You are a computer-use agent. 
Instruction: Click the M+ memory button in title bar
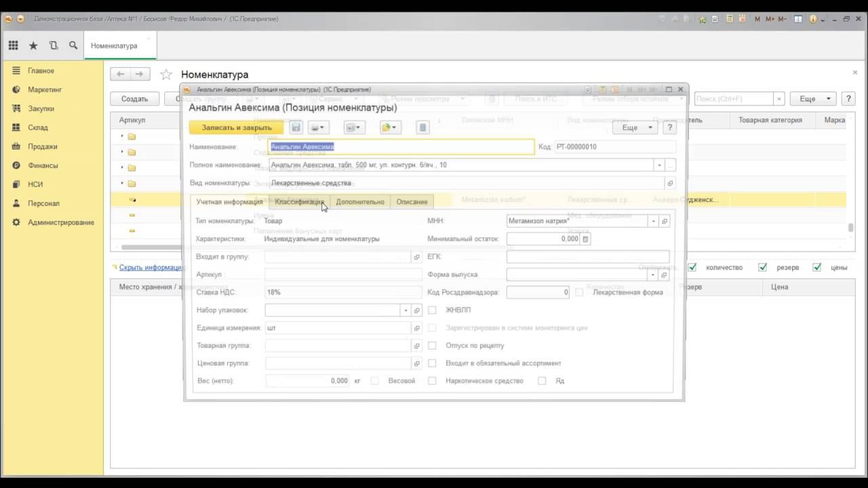pyautogui.click(x=770, y=19)
